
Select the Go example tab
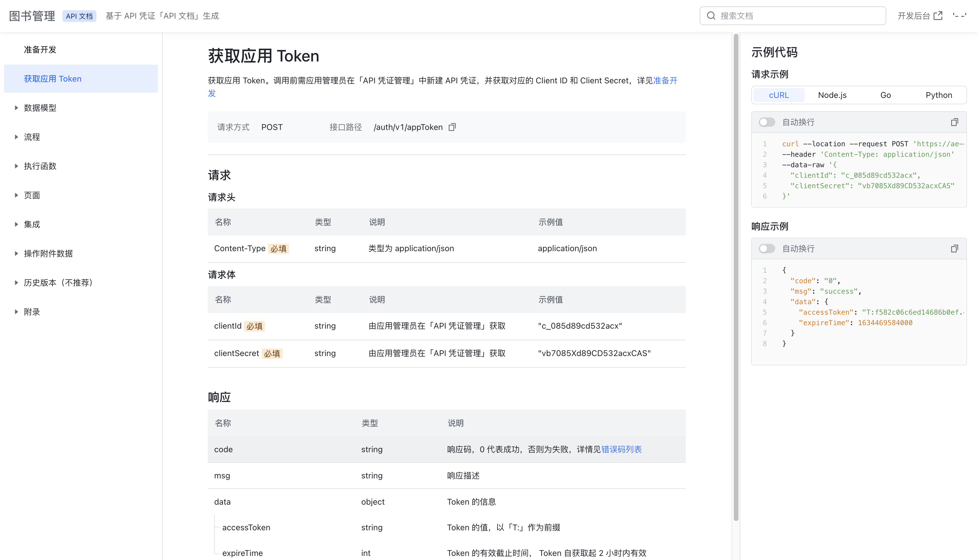(885, 95)
